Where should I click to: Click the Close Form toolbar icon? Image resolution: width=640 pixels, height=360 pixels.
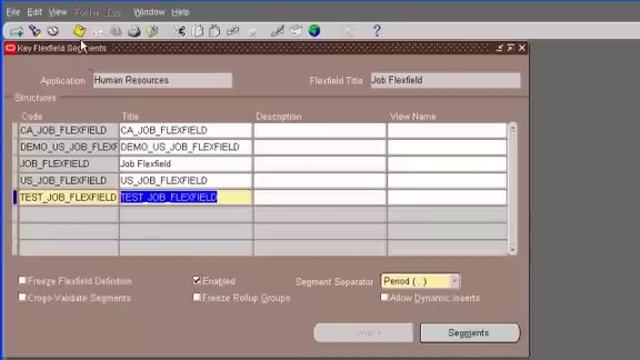pos(153,31)
